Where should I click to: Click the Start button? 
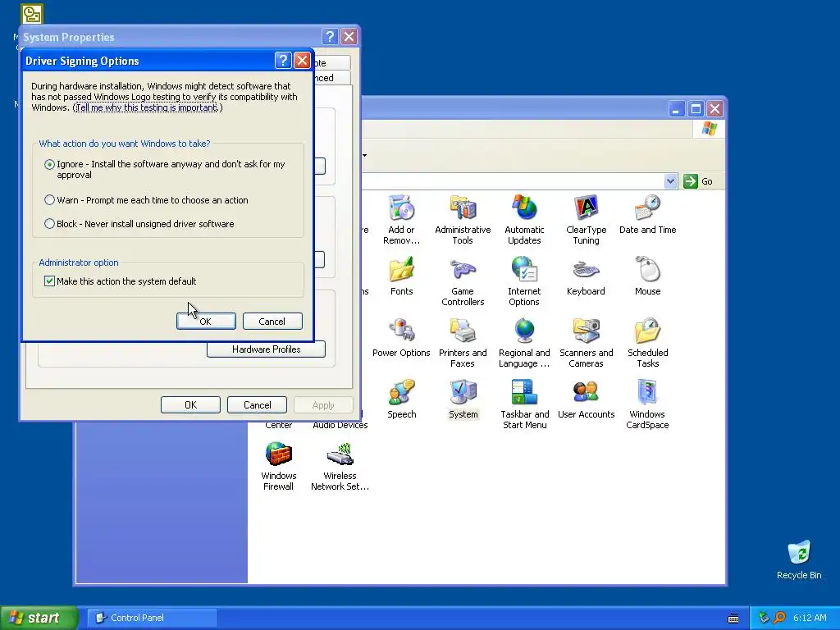coord(39,618)
